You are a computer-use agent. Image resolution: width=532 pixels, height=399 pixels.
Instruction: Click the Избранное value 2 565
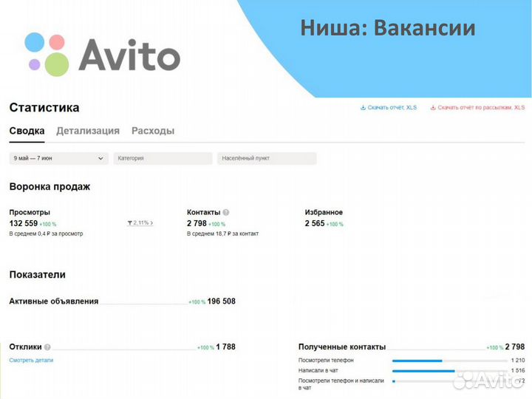[315, 223]
